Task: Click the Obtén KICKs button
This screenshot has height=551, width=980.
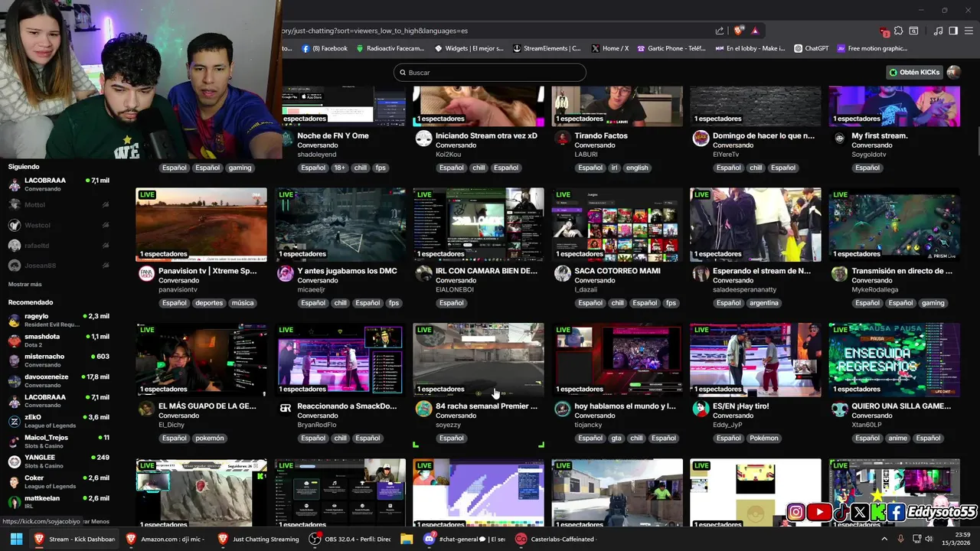Action: coord(914,72)
